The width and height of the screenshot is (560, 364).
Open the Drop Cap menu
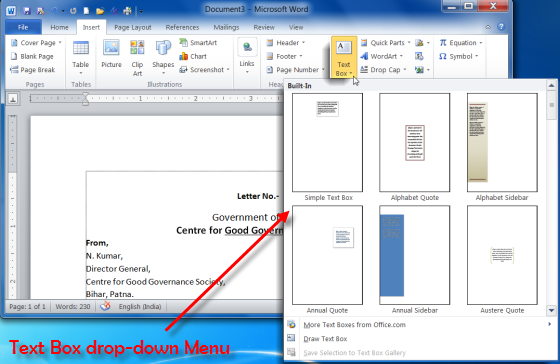point(383,70)
